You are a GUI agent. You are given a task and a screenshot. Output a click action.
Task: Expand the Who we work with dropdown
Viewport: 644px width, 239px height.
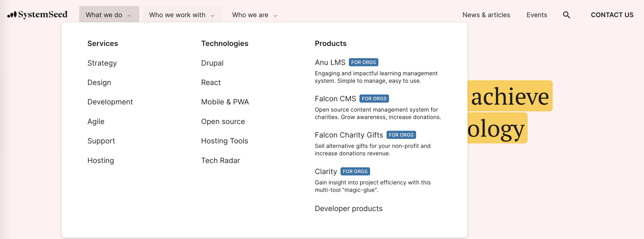pyautogui.click(x=182, y=15)
